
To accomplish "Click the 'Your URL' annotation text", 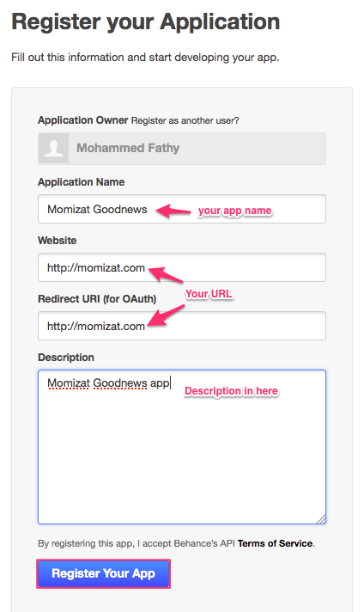I will click(x=209, y=294).
